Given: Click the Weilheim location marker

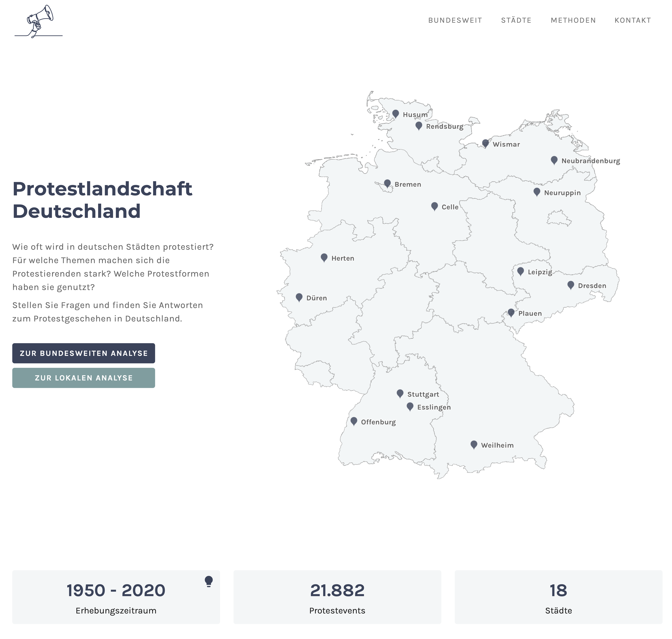Looking at the screenshot, I should pyautogui.click(x=474, y=444).
